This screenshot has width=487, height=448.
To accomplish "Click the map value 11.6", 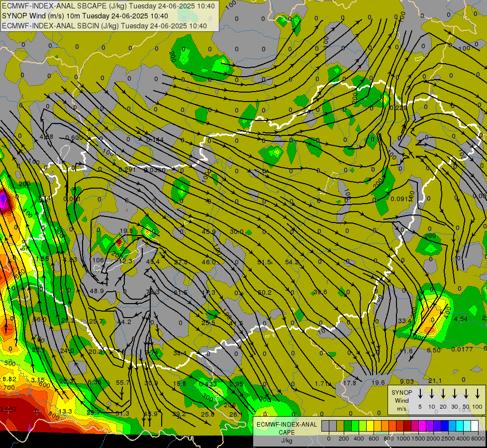I will pos(405,351).
